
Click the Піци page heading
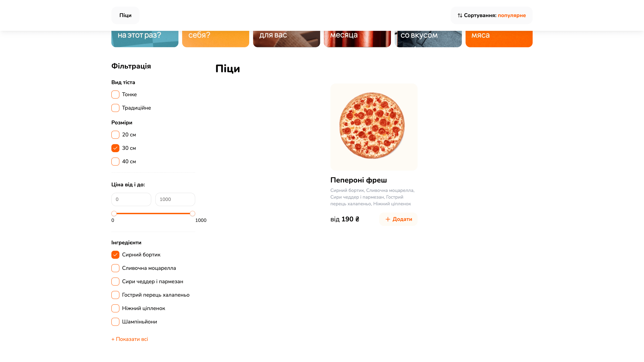coord(228,68)
